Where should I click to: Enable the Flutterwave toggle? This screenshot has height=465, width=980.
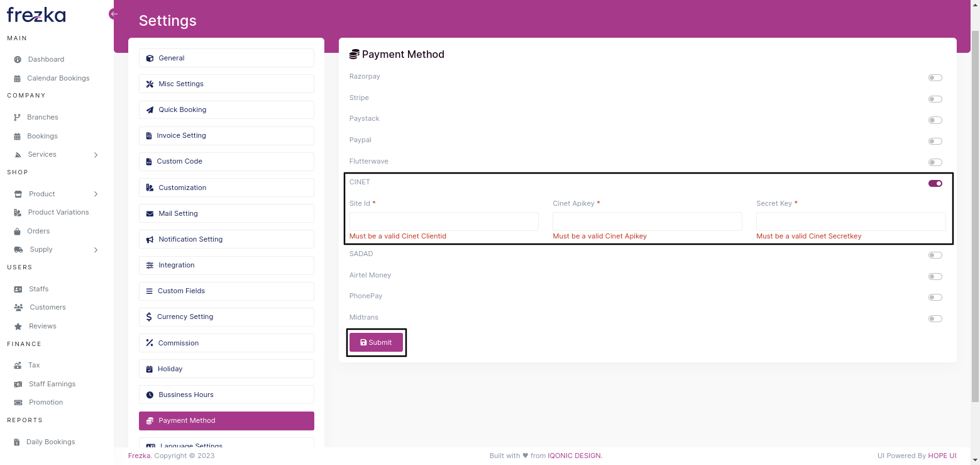[x=935, y=162]
